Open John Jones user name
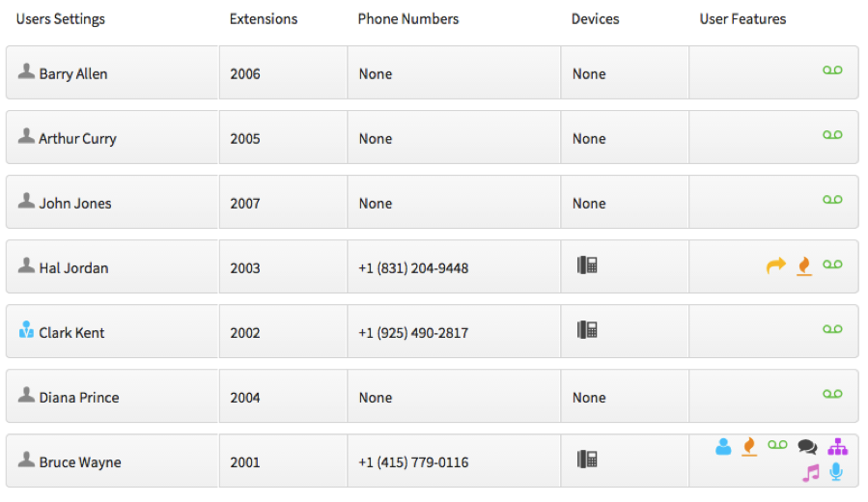This screenshot has width=868, height=502. tap(74, 203)
